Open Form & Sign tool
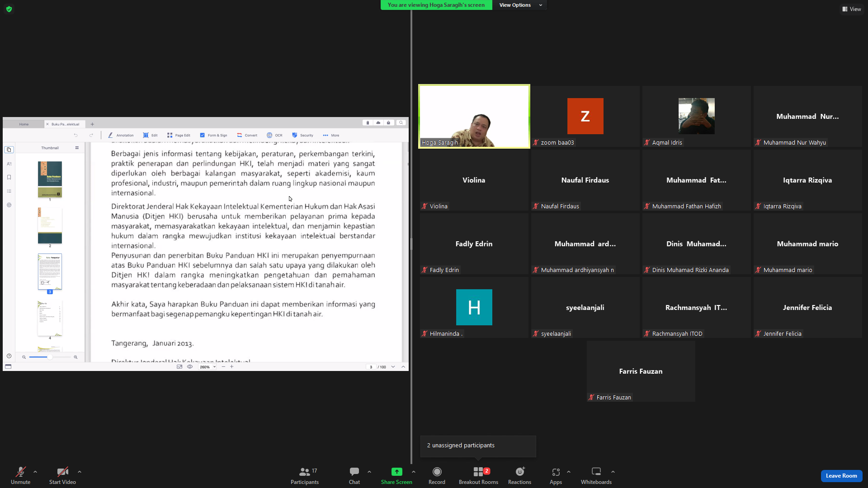Image resolution: width=868 pixels, height=488 pixels. [x=213, y=135]
